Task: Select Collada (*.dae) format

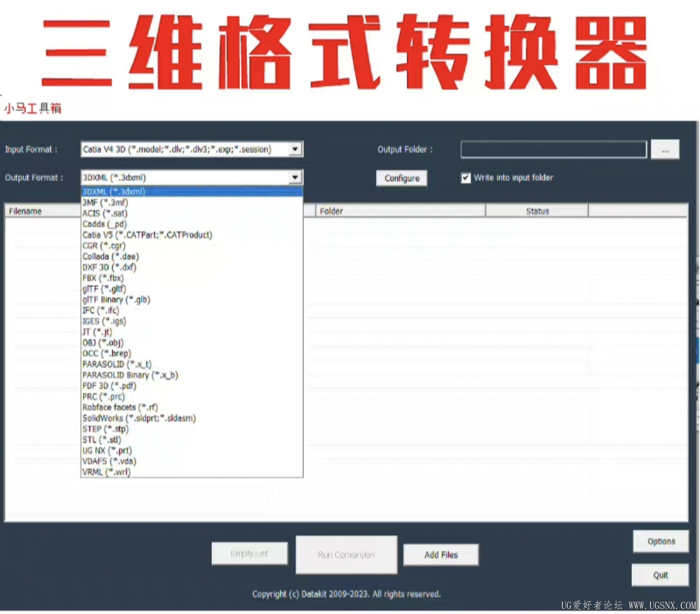Action: pos(191,256)
